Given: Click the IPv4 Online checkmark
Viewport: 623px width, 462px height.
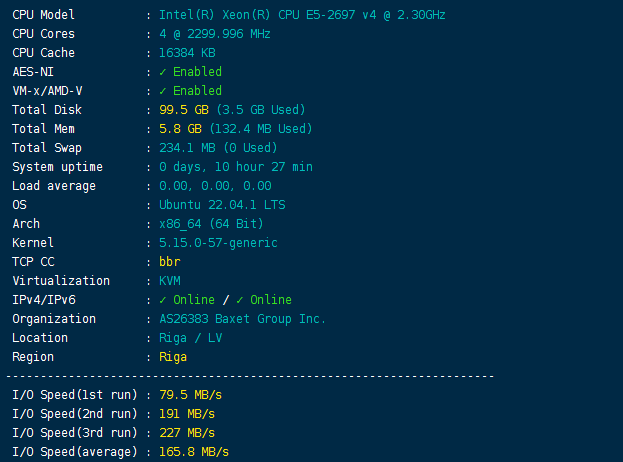Looking at the screenshot, I should pyautogui.click(x=163, y=300).
